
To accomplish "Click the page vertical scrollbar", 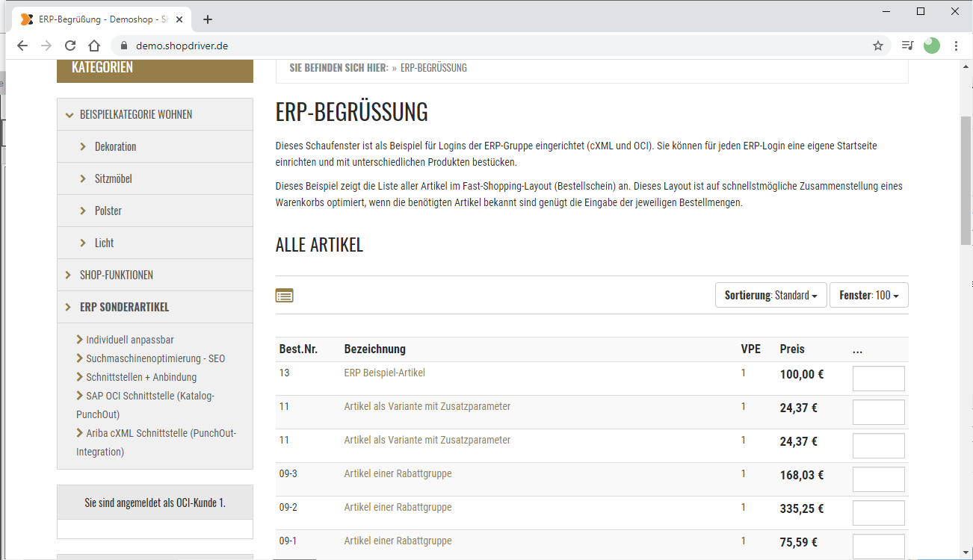I will 966,179.
